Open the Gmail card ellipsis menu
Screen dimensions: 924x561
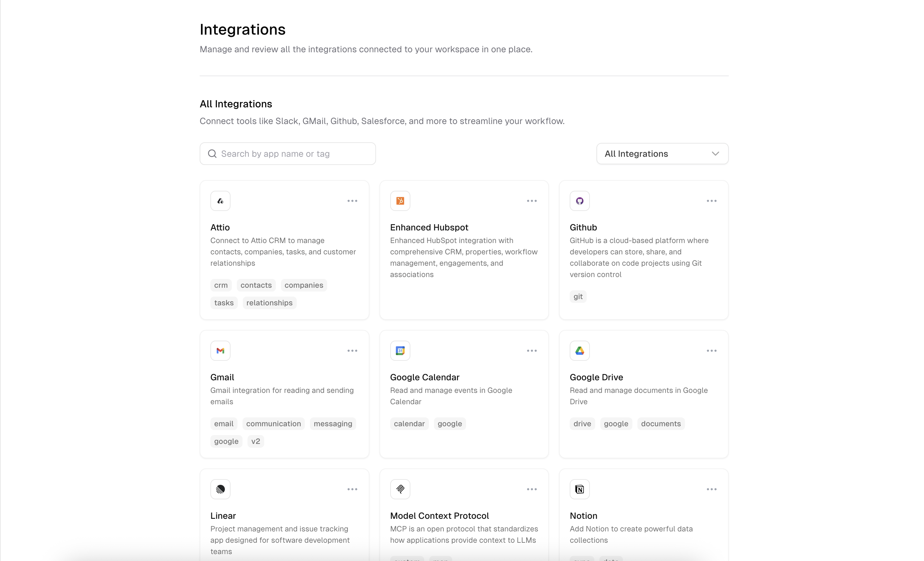(352, 351)
